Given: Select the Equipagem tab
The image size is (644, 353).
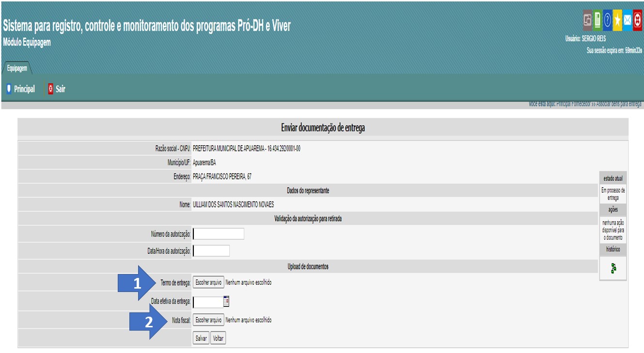Looking at the screenshot, I should click(17, 69).
